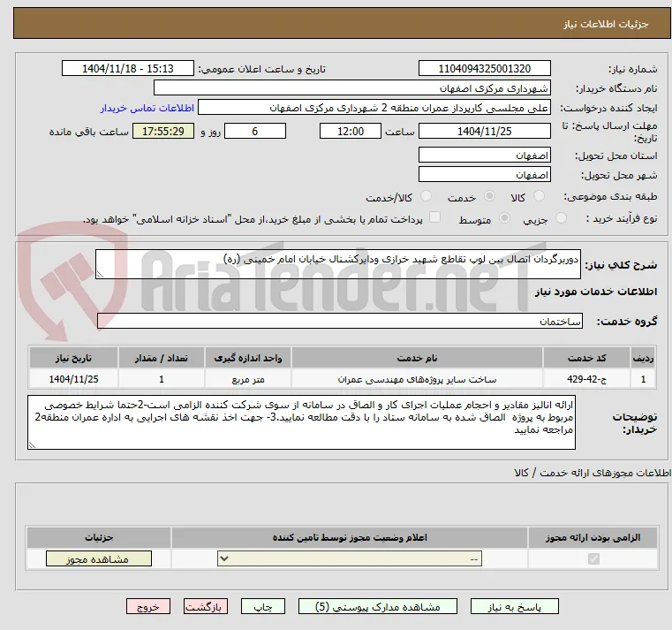Click the اطلاعات مجوزهای ارائه خدمت / کالا heading
This screenshot has width=672, height=630.
(x=593, y=473)
